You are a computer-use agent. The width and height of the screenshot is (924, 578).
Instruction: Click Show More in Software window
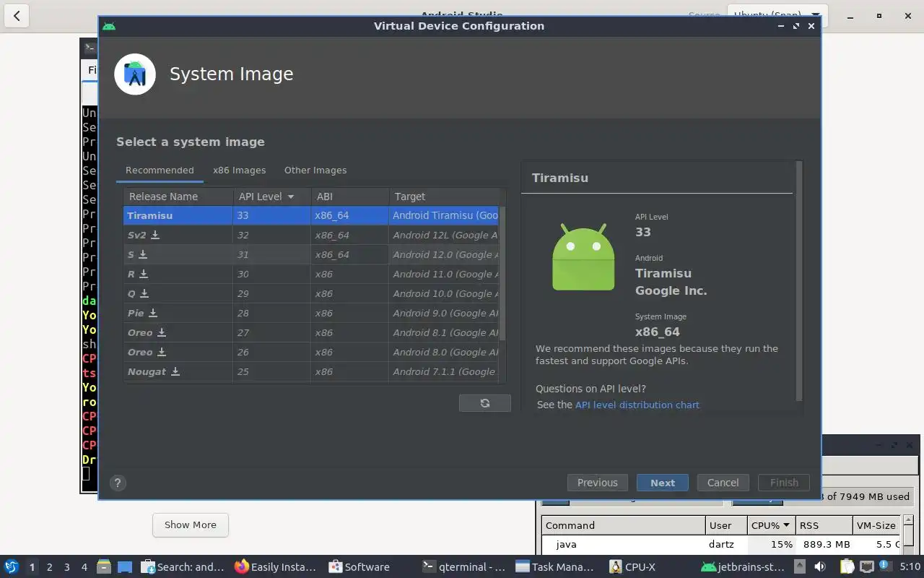tap(191, 525)
